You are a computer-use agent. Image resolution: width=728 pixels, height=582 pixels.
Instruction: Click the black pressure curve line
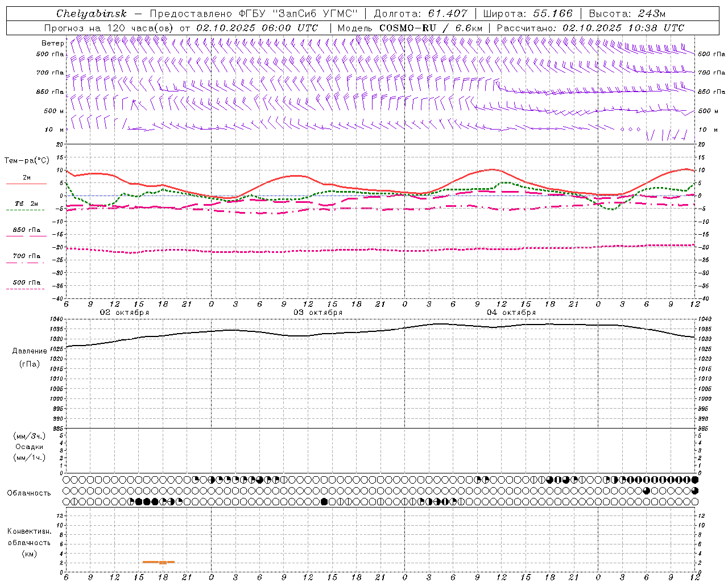pyautogui.click(x=380, y=331)
